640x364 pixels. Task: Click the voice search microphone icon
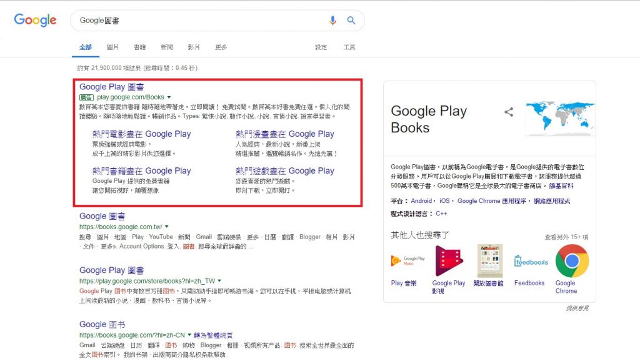click(333, 20)
